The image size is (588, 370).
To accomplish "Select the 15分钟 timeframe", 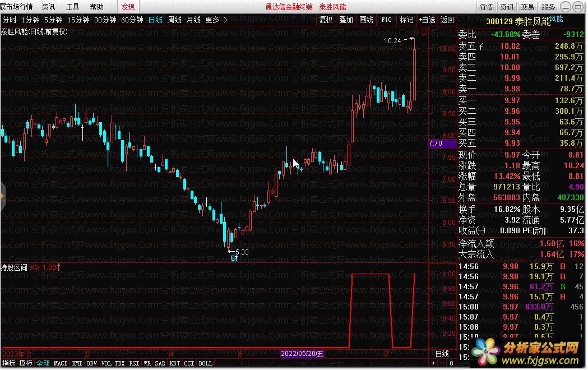I will (78, 20).
